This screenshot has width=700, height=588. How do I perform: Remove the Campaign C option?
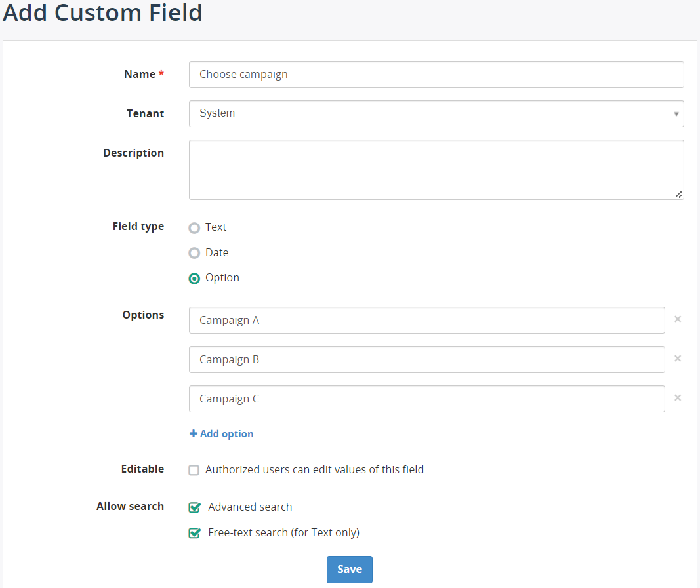(677, 397)
